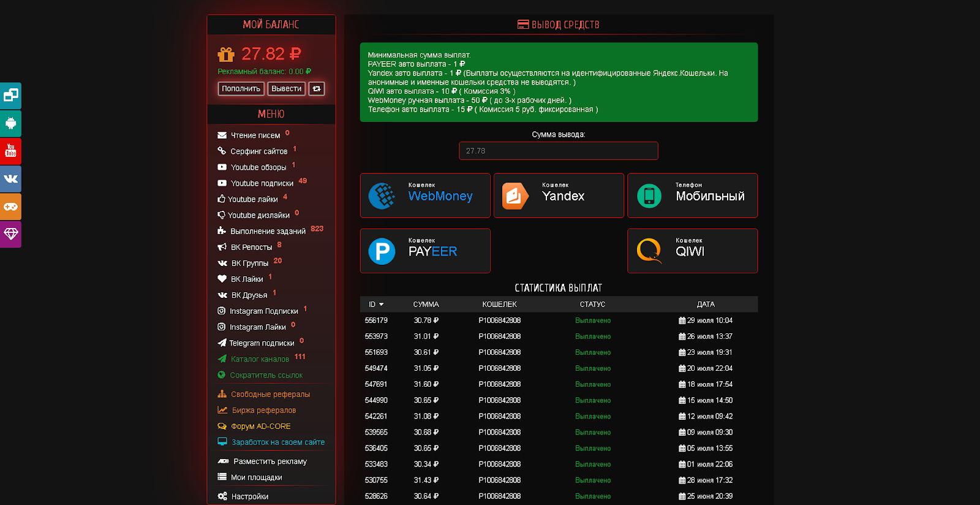Click the Рекламный баланс: 0.00 ₽ text
The width and height of the screenshot is (980, 505).
click(265, 72)
